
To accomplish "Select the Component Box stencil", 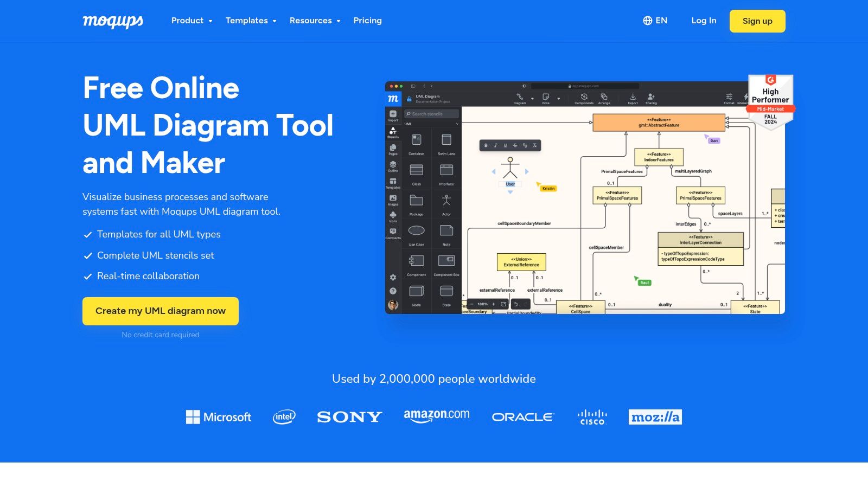I will click(x=446, y=265).
